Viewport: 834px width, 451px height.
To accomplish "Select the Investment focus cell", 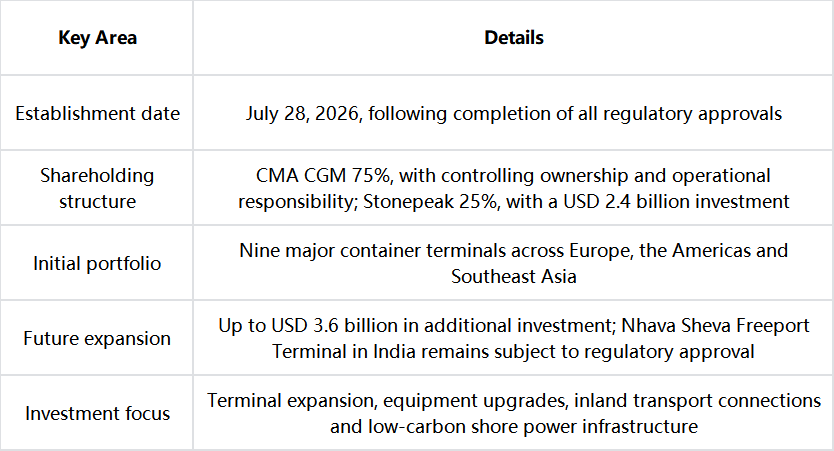I will click(x=97, y=413).
